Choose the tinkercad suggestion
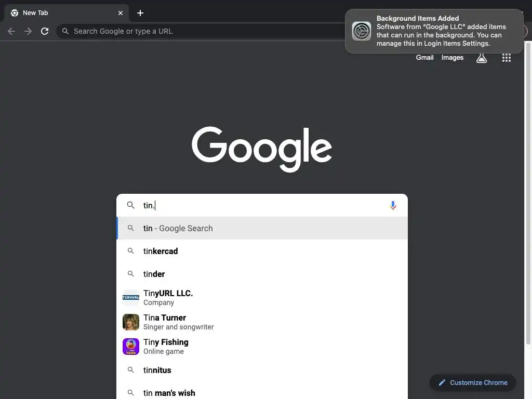Image resolution: width=532 pixels, height=399 pixels. click(x=262, y=251)
